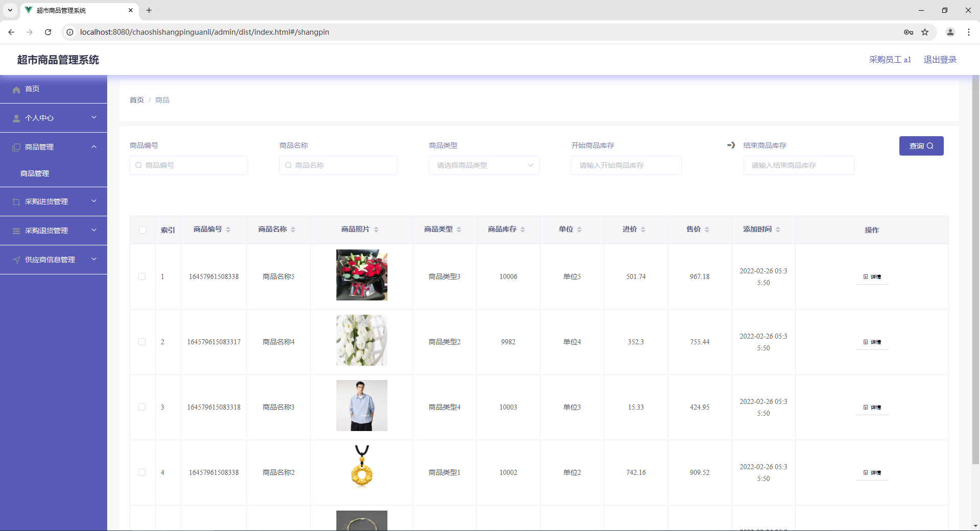Sort by 添加时间 column arrows
This screenshot has height=531, width=980.
click(x=778, y=230)
